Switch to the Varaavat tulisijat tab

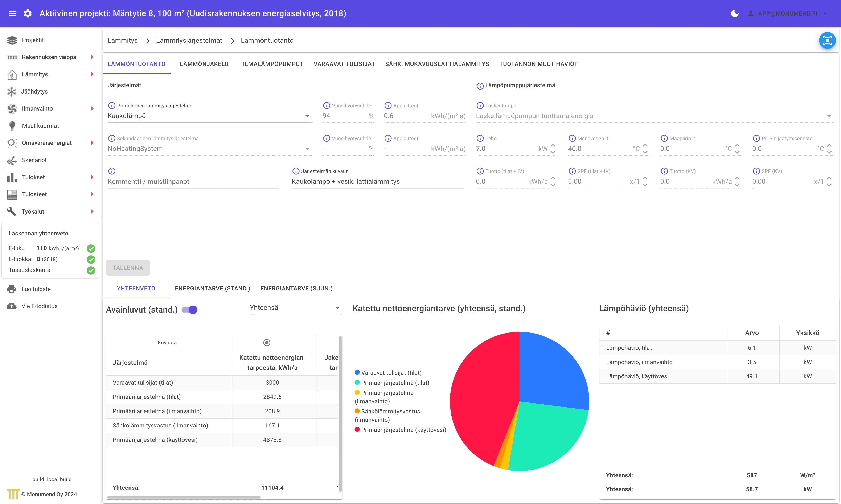(344, 64)
